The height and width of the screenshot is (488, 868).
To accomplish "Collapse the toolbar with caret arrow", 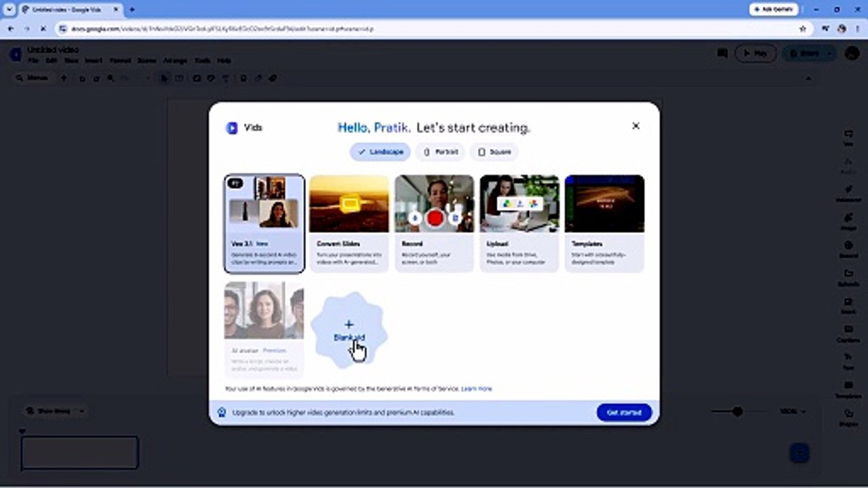I will click(808, 78).
